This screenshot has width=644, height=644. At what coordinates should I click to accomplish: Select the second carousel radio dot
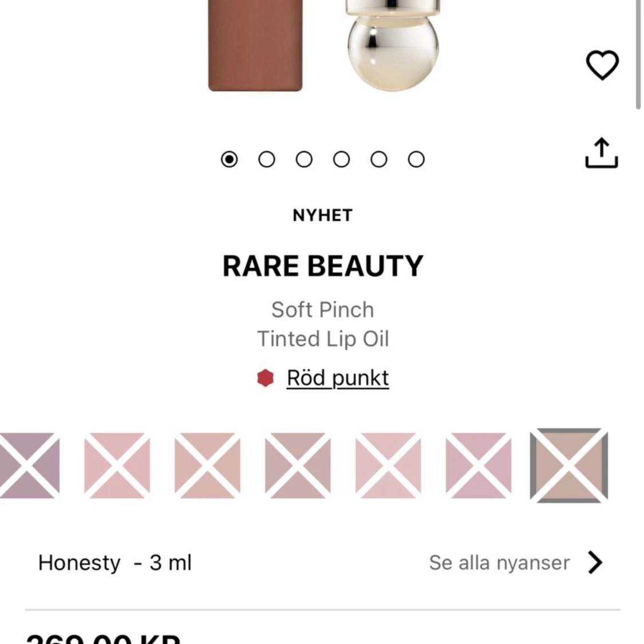[x=267, y=159]
